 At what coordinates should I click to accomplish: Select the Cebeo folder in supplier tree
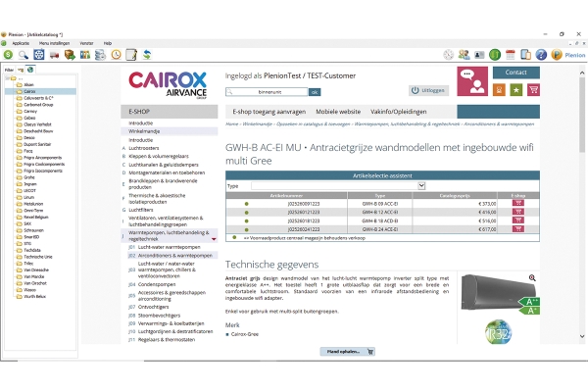pos(29,118)
